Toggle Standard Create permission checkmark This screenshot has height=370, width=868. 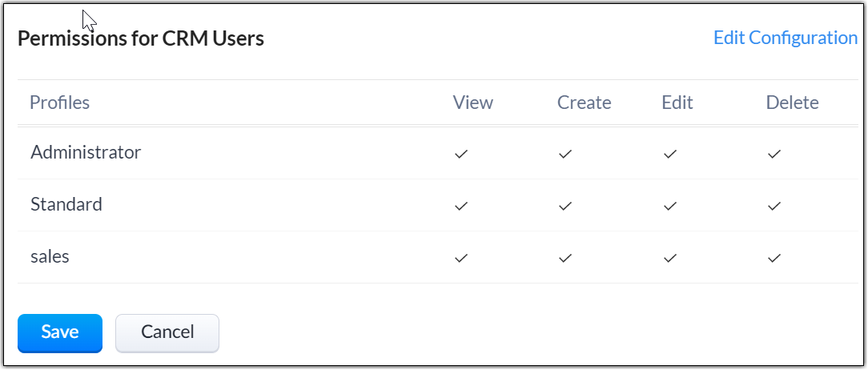pos(565,206)
